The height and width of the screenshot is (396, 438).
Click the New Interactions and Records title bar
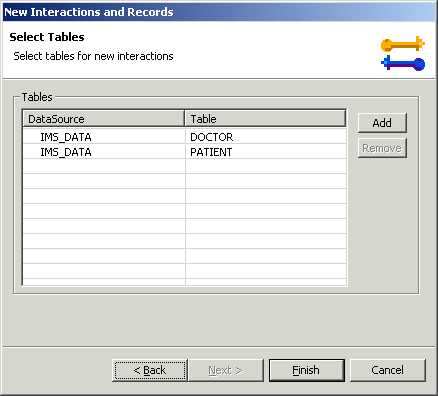219,12
